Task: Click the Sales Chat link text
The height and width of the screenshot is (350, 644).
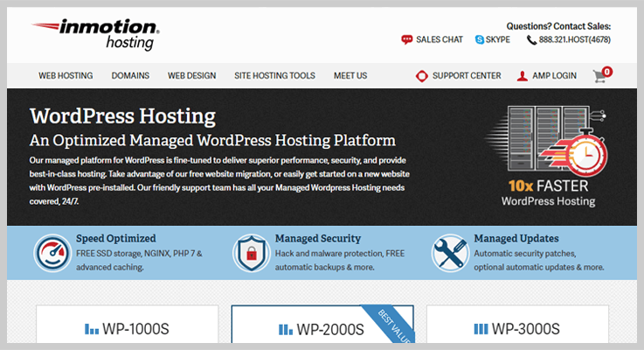Action: point(439,39)
